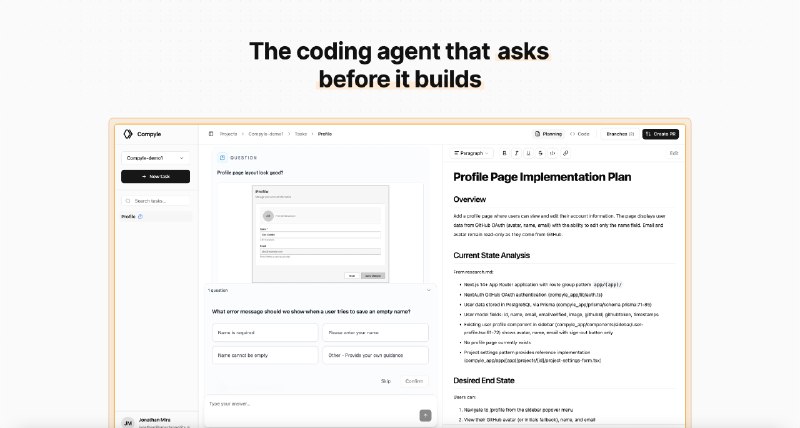Open the Compyle-demo1 project dropdown
This screenshot has height=428, width=800.
155,157
